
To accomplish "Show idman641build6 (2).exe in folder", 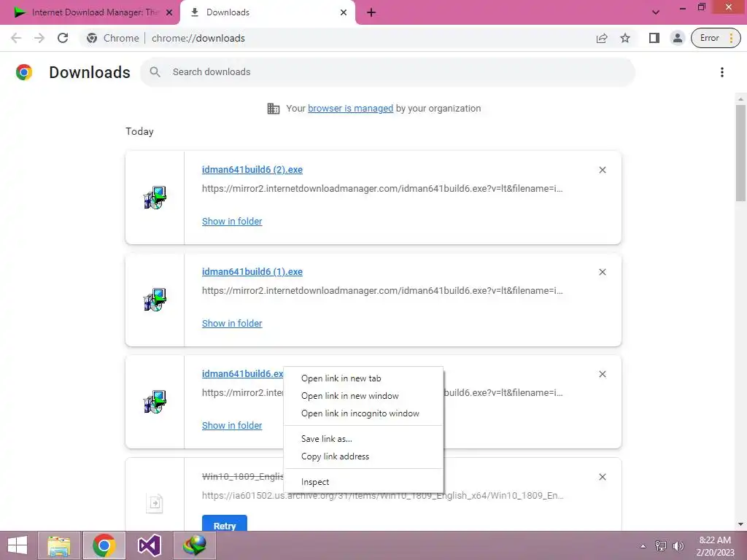I will point(232,222).
